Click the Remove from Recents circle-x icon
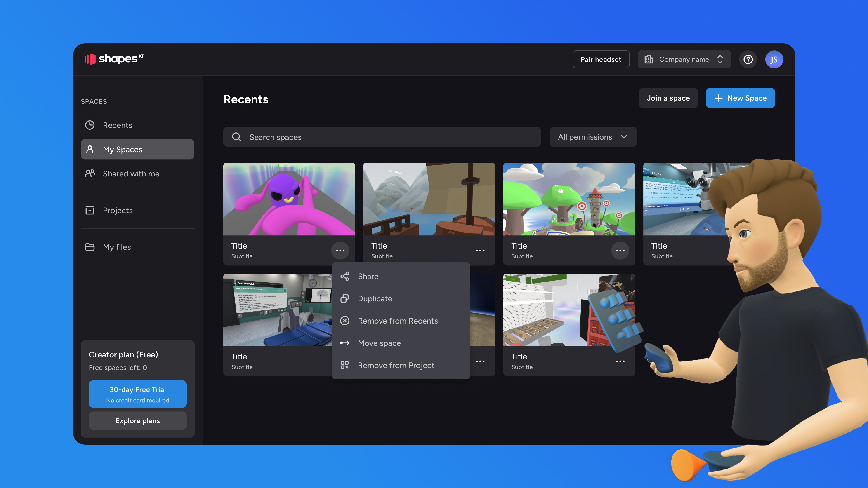 pyautogui.click(x=344, y=321)
